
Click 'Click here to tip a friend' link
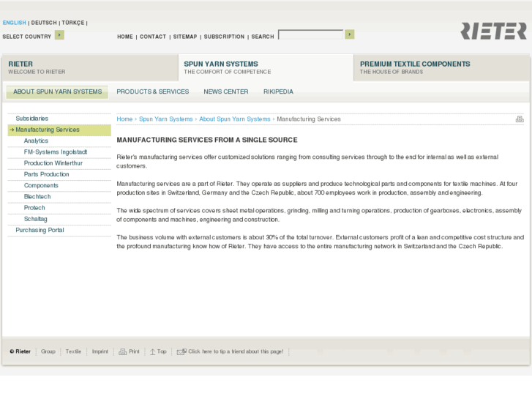[236, 352]
